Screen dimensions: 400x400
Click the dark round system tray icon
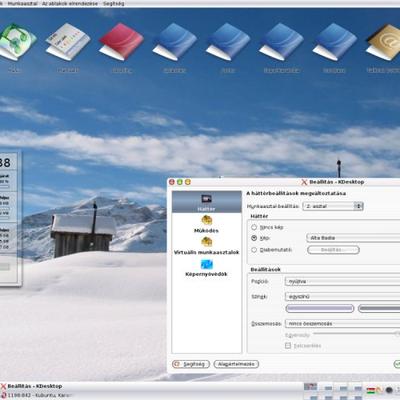click(x=389, y=389)
